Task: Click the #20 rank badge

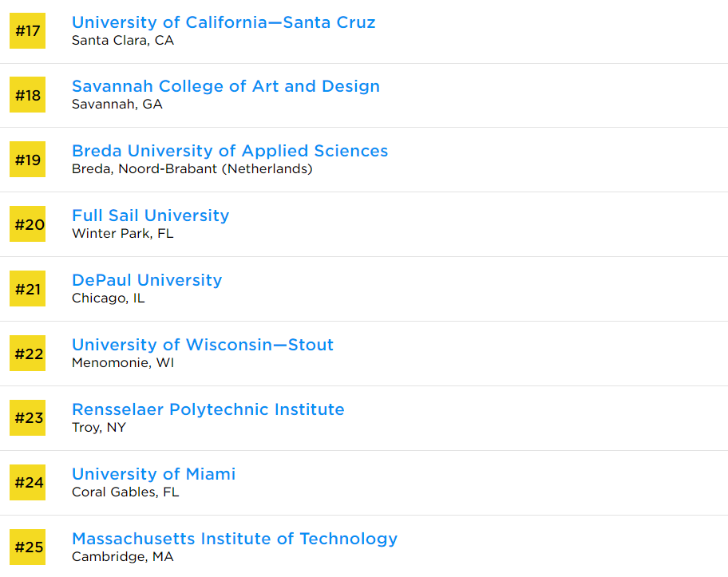Action: point(27,223)
